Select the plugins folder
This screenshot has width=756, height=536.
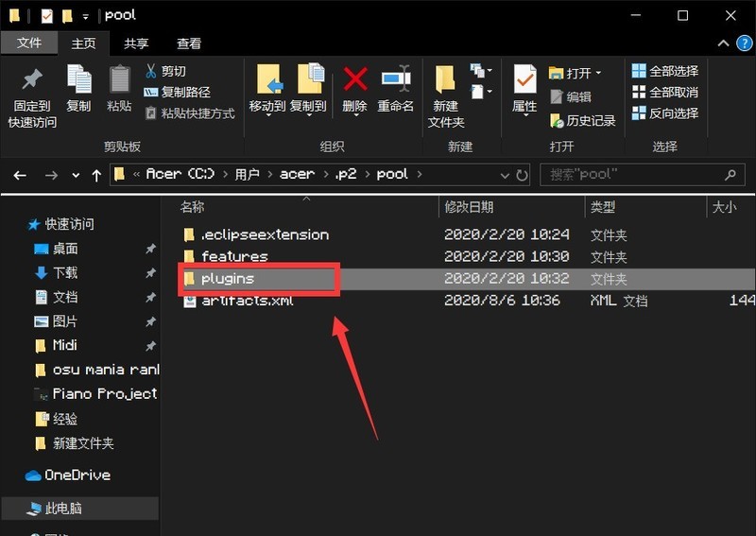point(228,279)
